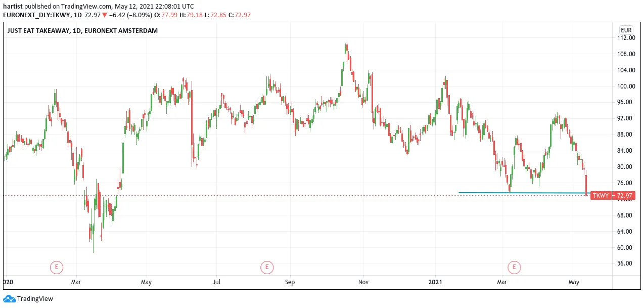Click the earnings marker near August
This screenshot has width=644, height=308.
click(x=267, y=267)
